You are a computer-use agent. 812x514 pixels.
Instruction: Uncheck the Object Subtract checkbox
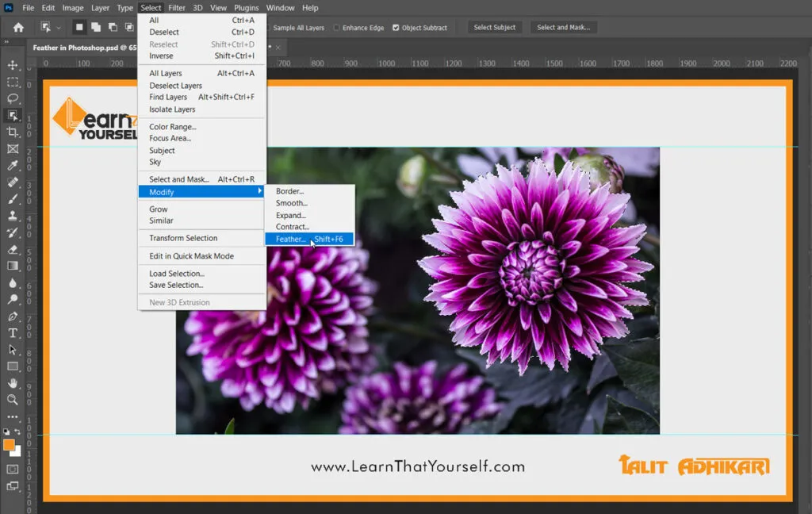(x=396, y=28)
